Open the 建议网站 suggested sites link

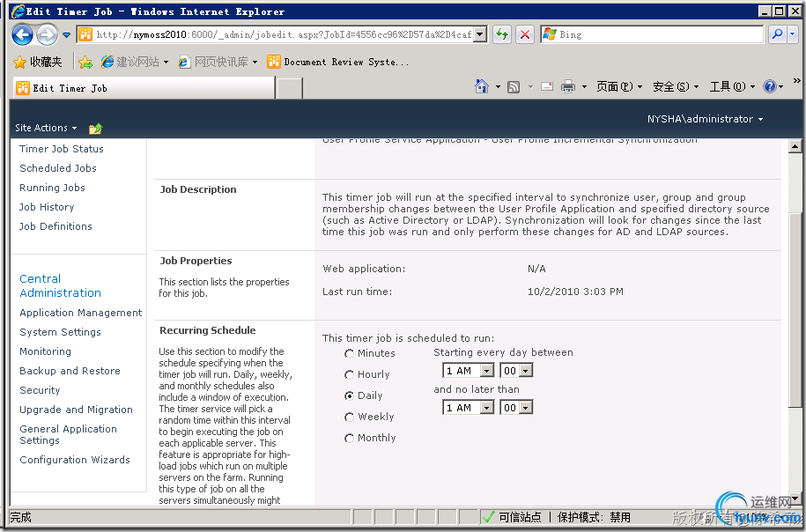click(135, 63)
